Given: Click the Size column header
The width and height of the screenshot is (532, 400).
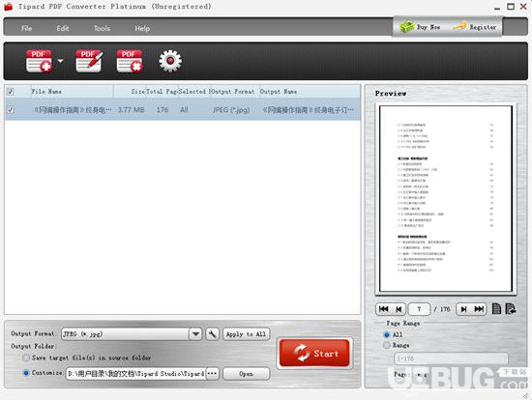Looking at the screenshot, I should [x=130, y=92].
